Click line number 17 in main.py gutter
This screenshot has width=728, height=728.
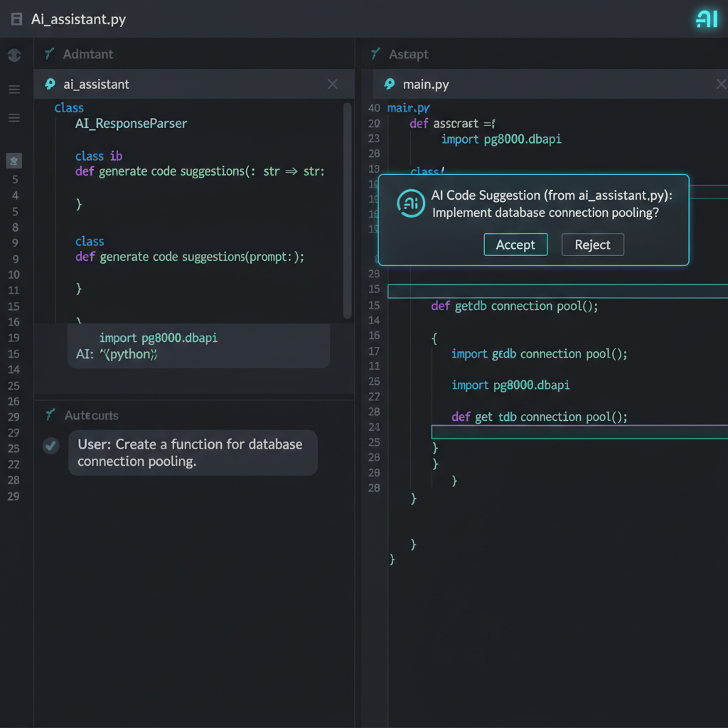374,351
